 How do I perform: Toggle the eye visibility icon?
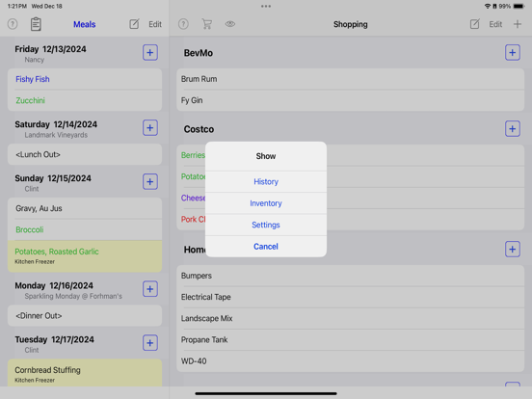coord(230,24)
